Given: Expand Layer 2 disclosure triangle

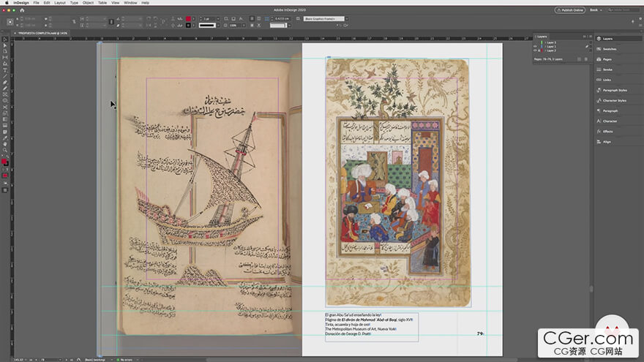Looking at the screenshot, I should click(x=545, y=50).
